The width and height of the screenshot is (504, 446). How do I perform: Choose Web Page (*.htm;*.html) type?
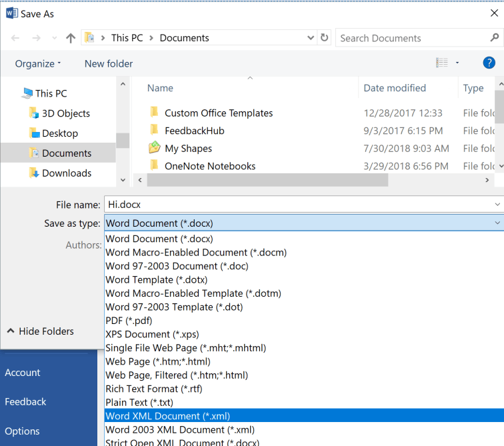pos(304,362)
